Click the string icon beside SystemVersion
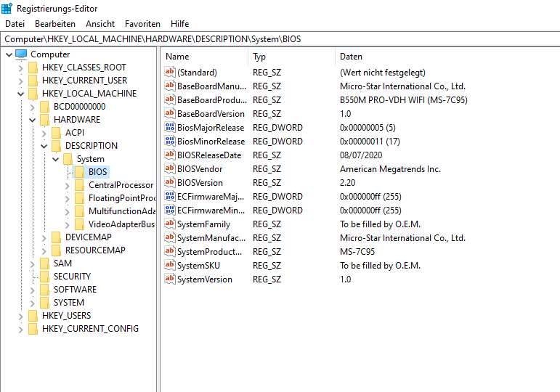The width and height of the screenshot is (560, 392). click(170, 279)
